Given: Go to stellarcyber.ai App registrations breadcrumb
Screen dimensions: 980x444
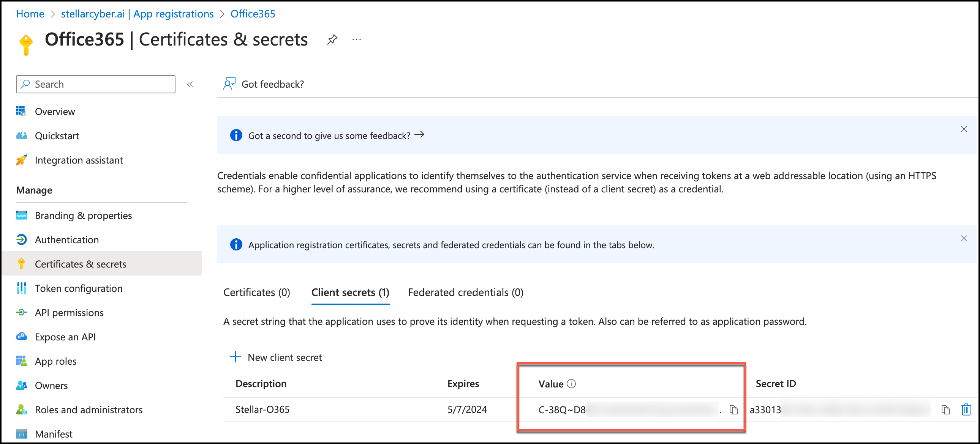Looking at the screenshot, I should pos(138,14).
